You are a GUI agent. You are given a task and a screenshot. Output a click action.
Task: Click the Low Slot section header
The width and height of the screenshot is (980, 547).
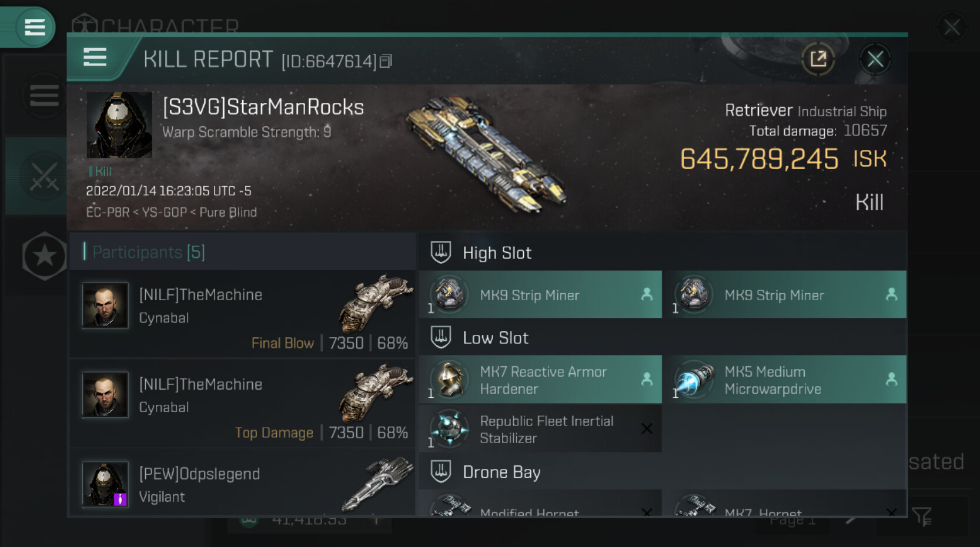point(496,338)
